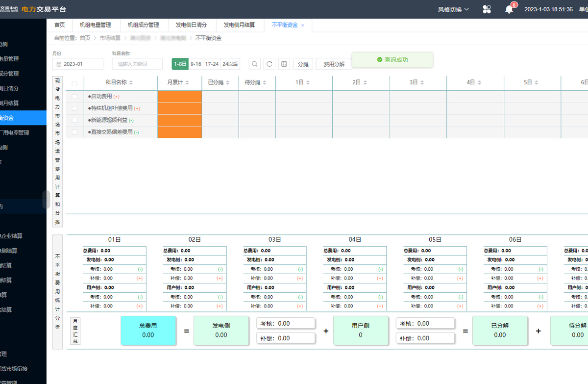The height and width of the screenshot is (384, 588).
Task: Focus the 科目名称 keyword input field
Action: tap(137, 64)
